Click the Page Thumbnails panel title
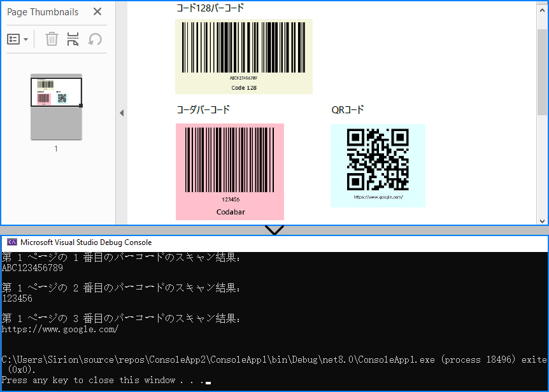This screenshot has width=549, height=392. 43,12
